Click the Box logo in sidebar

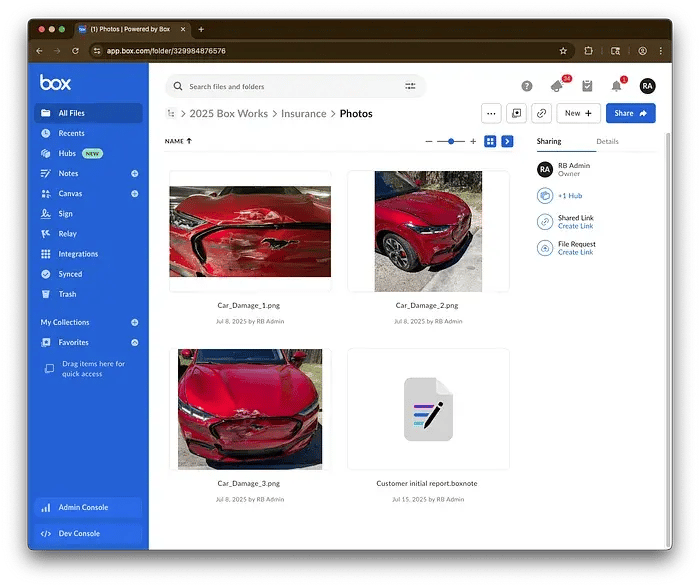click(55, 83)
